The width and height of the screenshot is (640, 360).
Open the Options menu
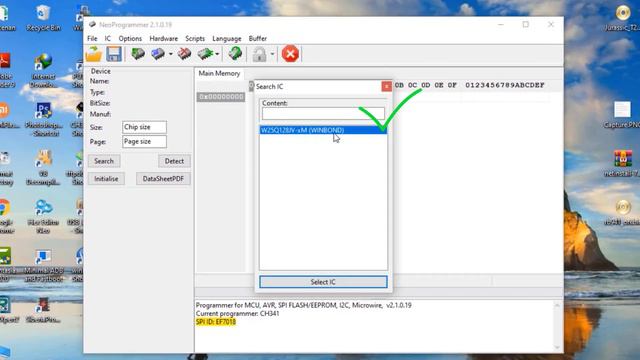[130, 38]
